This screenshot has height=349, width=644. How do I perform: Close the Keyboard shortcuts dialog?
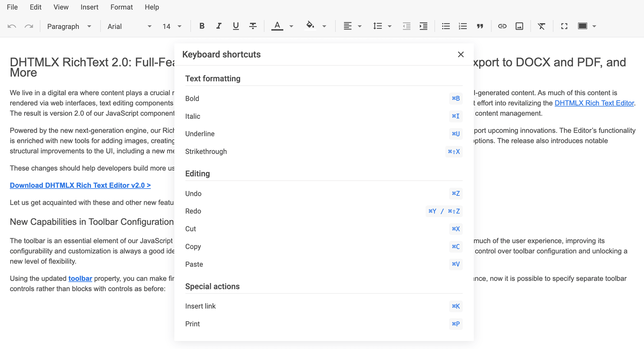[x=461, y=54]
